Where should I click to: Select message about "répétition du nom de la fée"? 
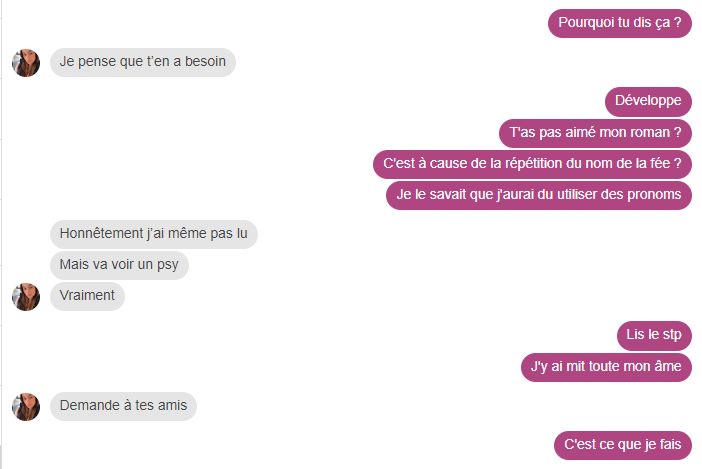(532, 164)
